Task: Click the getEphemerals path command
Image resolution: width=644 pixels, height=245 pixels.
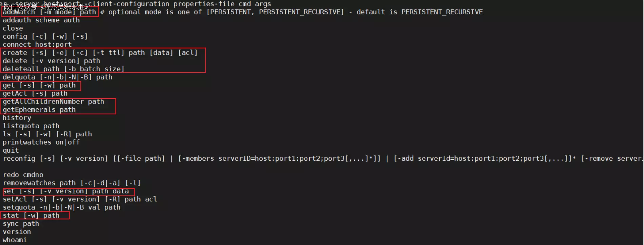Action: (39, 110)
